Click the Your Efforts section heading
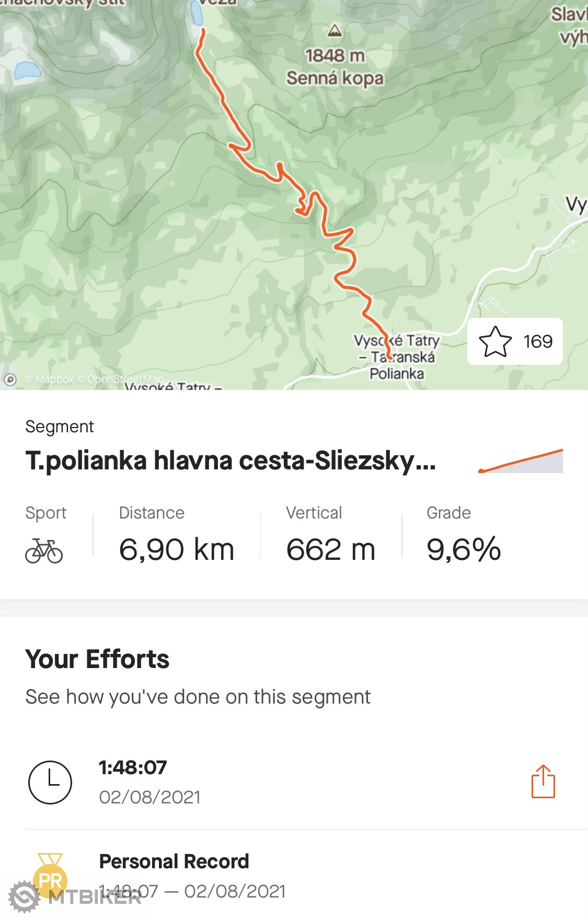Image resolution: width=588 pixels, height=920 pixels. click(97, 659)
